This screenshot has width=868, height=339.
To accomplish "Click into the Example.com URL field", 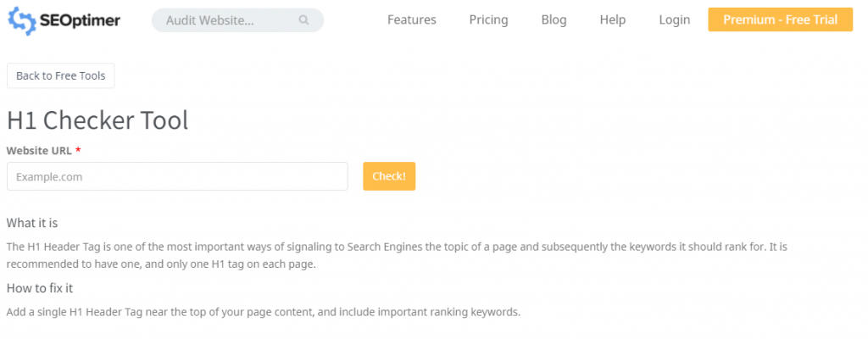I will tap(177, 176).
